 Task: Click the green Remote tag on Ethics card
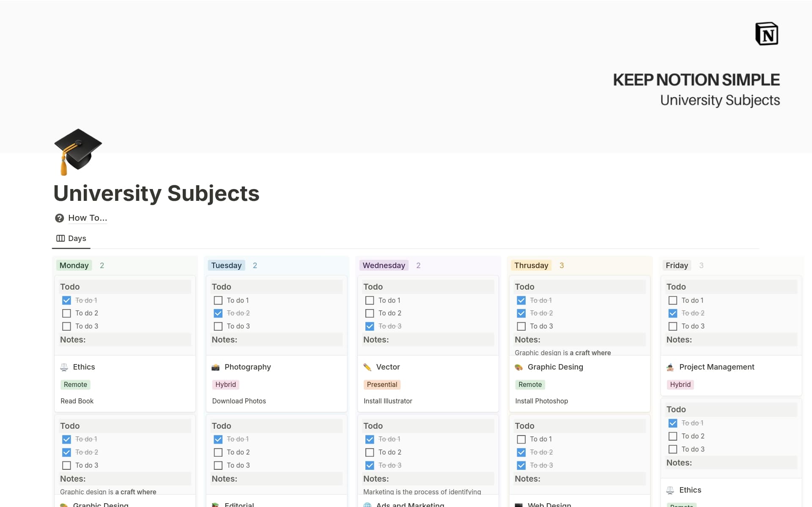75,384
